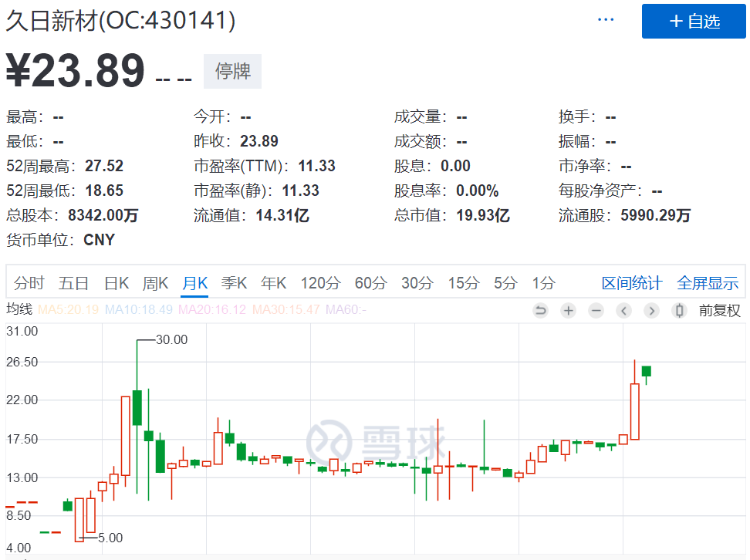Switch to the 15分 chart interval

pos(464,283)
